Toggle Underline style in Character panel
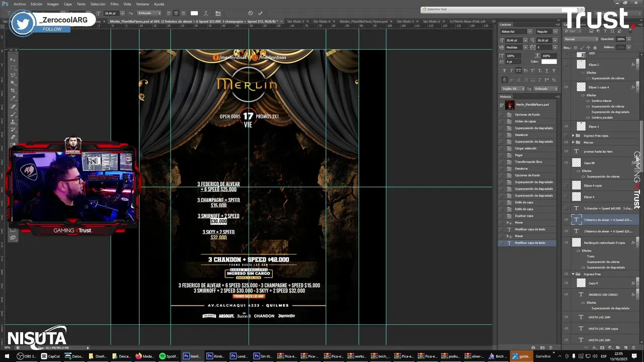This screenshot has height=362, width=644. pos(547,70)
